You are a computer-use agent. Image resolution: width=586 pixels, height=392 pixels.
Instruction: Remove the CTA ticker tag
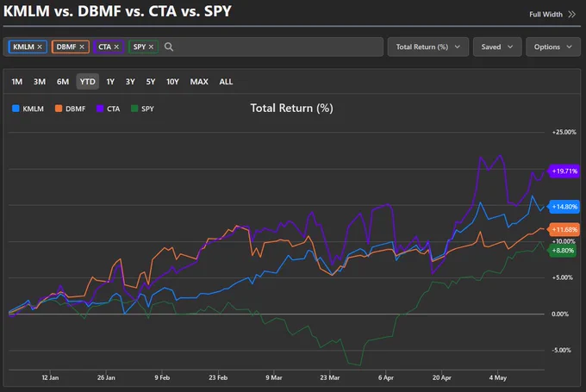coord(116,47)
